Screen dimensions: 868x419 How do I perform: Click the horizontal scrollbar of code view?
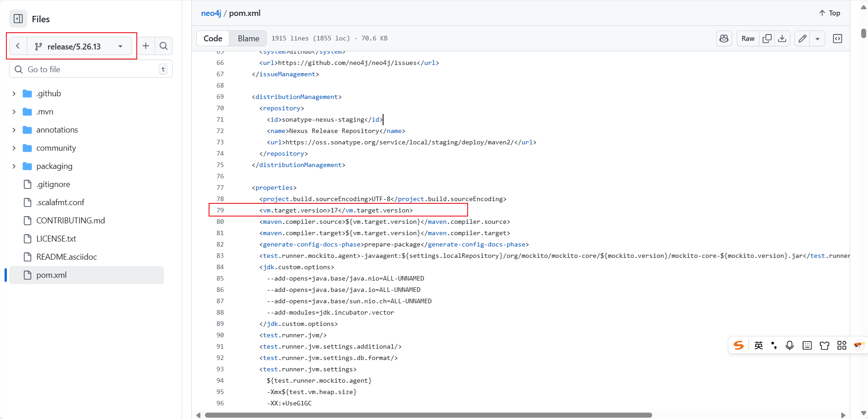point(428,415)
